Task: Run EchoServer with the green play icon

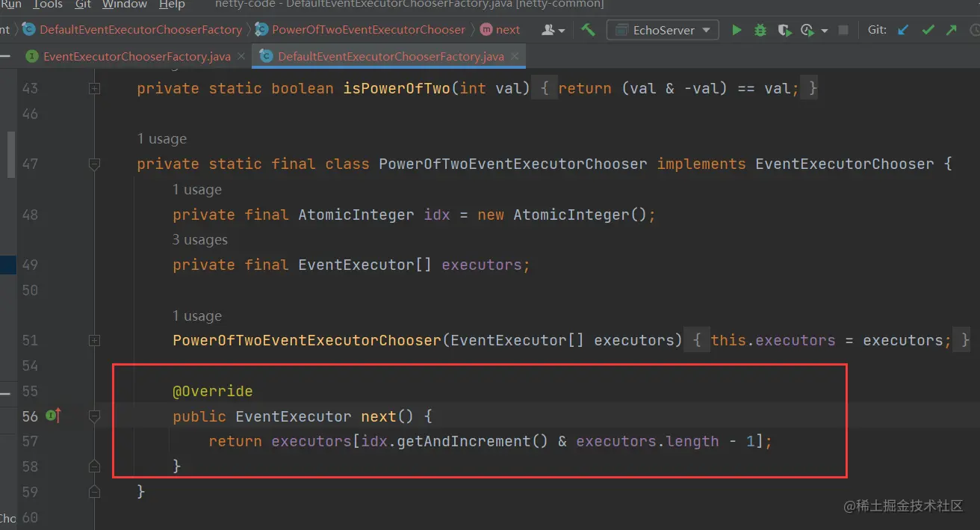Action: coord(736,30)
